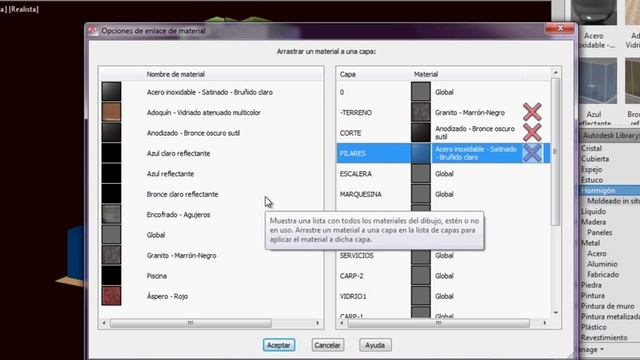Screen dimensions: 640x360
Task: Click Anodizado - Bronce oscuro sutil material name
Action: (x=193, y=133)
